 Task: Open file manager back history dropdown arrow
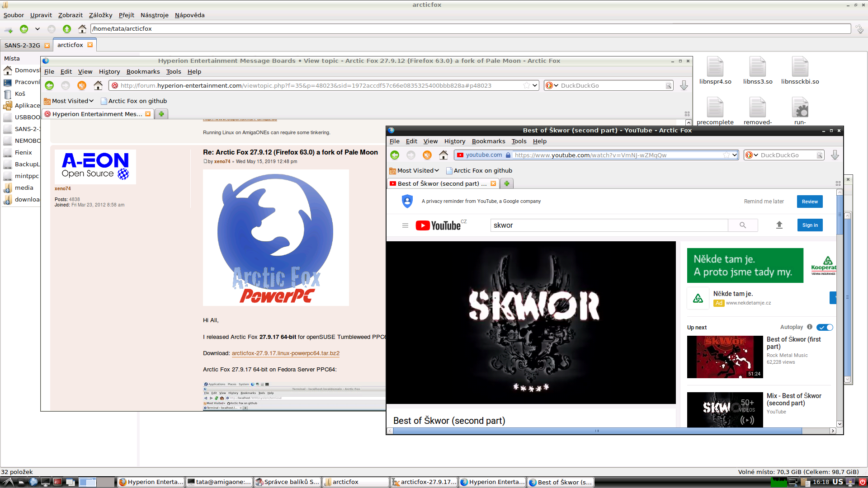[38, 29]
